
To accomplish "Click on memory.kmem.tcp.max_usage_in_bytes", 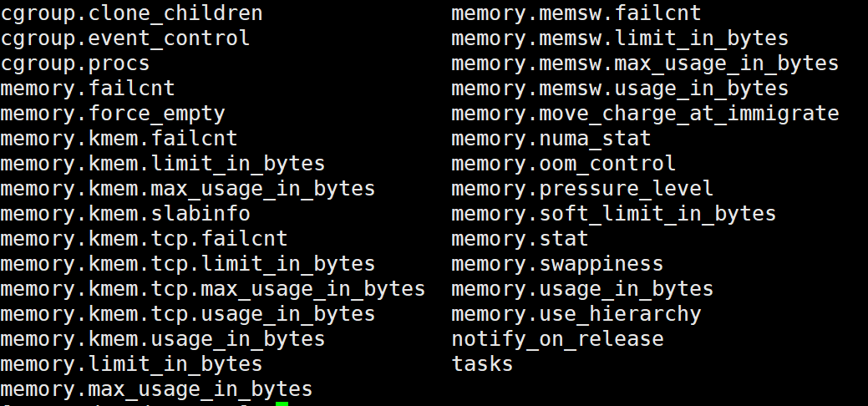I will click(213, 289).
